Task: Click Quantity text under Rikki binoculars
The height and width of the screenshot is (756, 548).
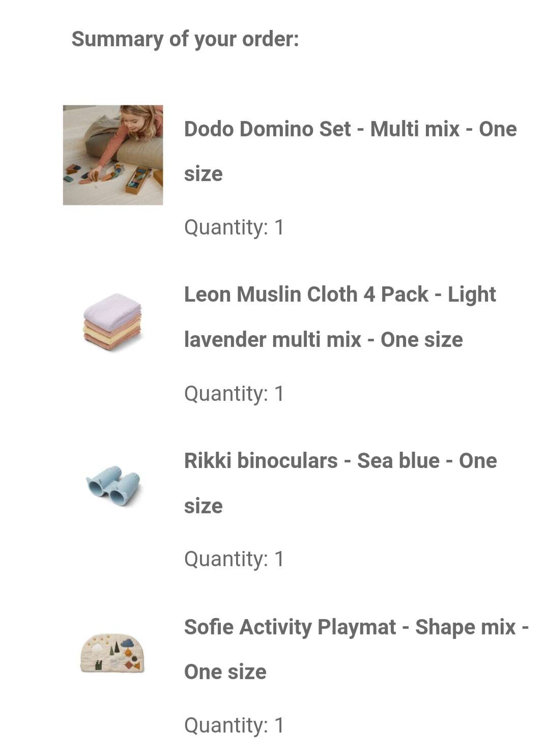Action: [234, 559]
